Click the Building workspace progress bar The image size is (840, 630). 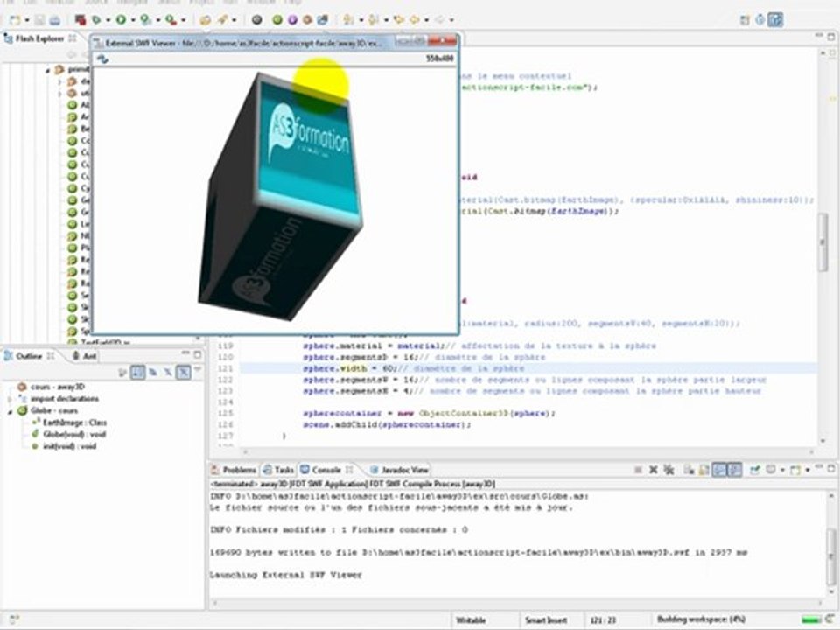pyautogui.click(x=813, y=619)
